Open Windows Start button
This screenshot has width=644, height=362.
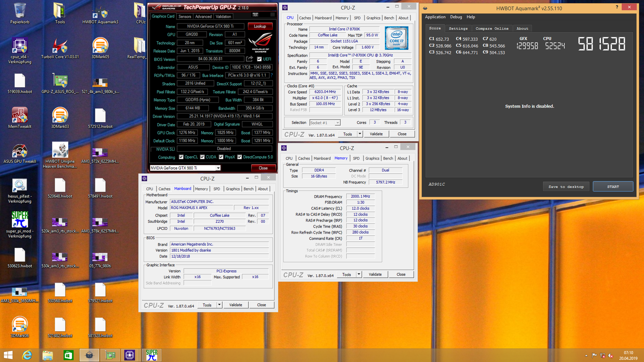8,355
